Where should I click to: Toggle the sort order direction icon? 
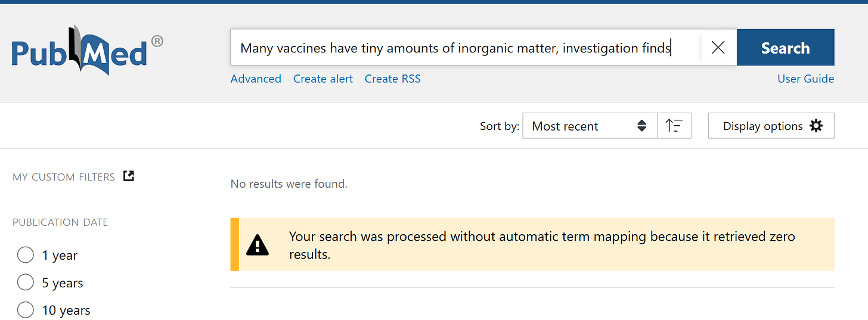tap(674, 126)
